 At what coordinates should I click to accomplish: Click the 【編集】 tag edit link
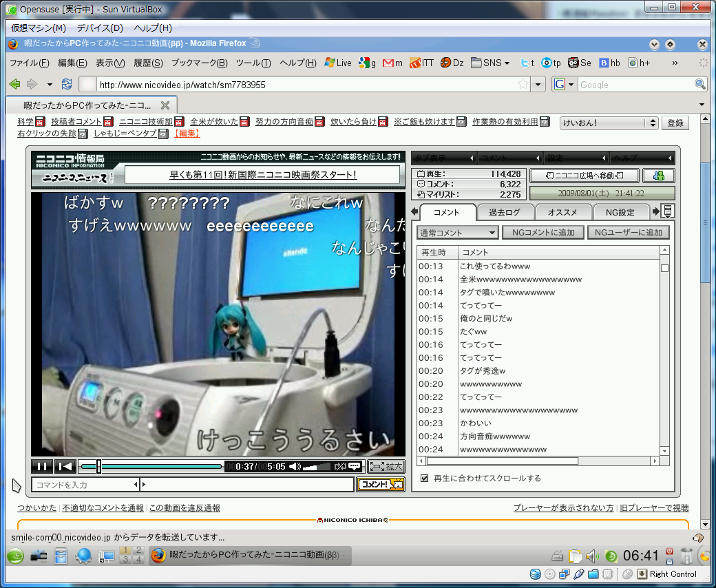coord(187,134)
